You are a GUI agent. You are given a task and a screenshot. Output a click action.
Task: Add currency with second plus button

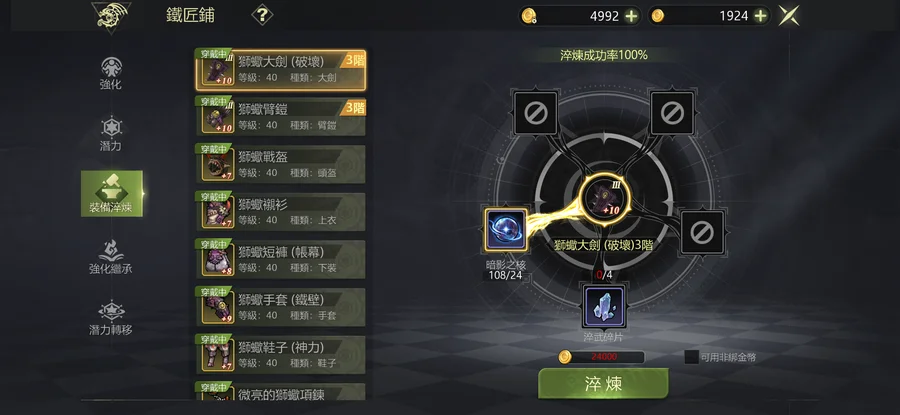click(x=761, y=16)
